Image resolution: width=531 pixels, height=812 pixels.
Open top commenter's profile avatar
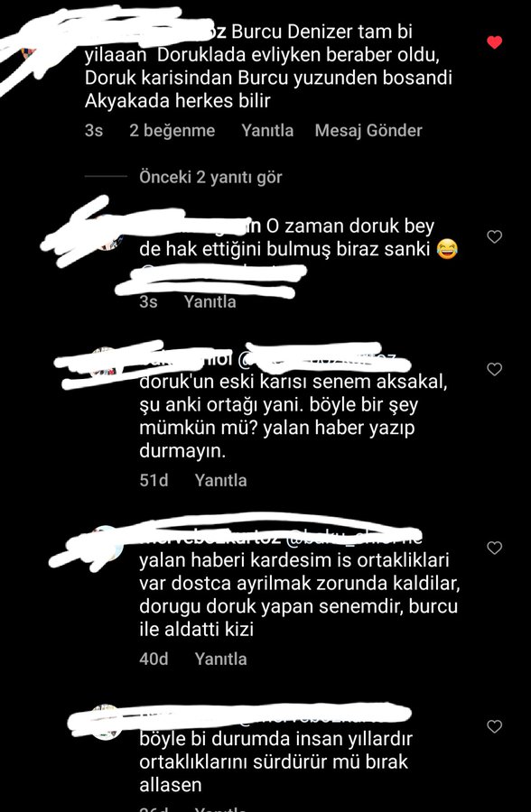pos(29,51)
